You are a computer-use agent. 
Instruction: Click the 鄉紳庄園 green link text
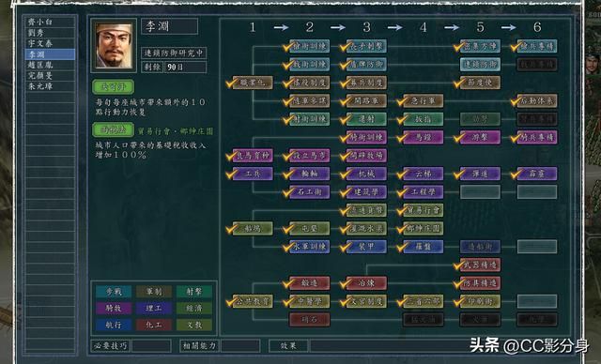(196, 131)
